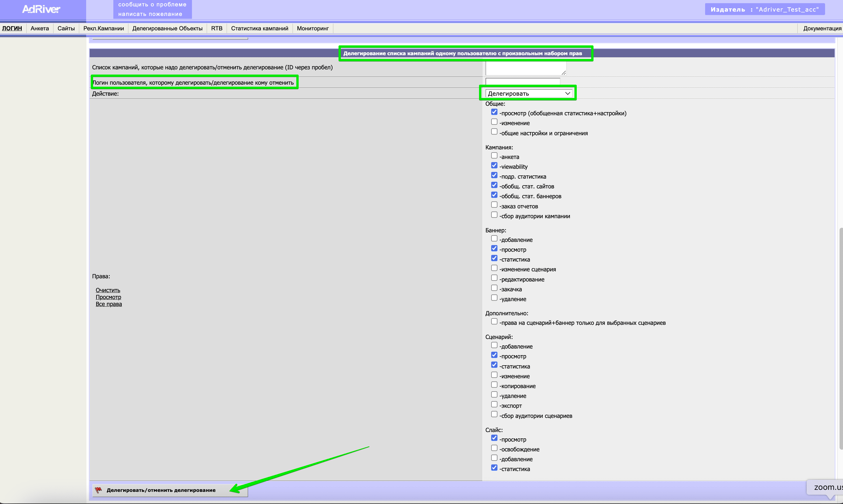Enable the Кампания анкета checkbox
The height and width of the screenshot is (504, 843).
(x=494, y=155)
